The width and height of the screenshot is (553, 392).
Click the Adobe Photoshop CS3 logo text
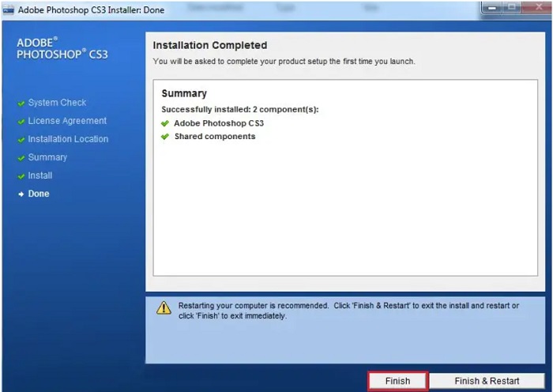[x=62, y=49]
